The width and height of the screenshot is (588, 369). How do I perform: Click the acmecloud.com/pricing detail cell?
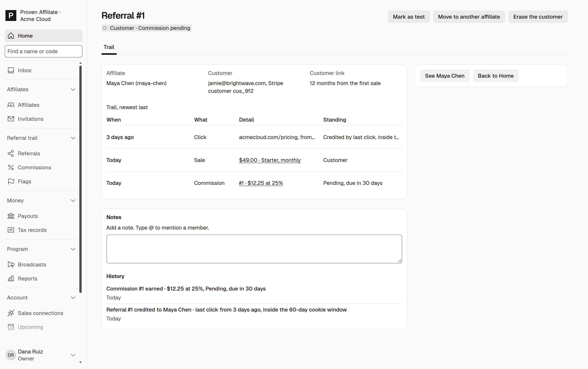277,137
